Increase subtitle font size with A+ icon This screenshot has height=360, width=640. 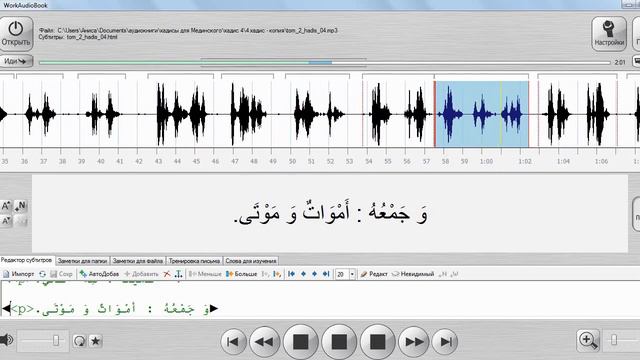click(x=6, y=206)
